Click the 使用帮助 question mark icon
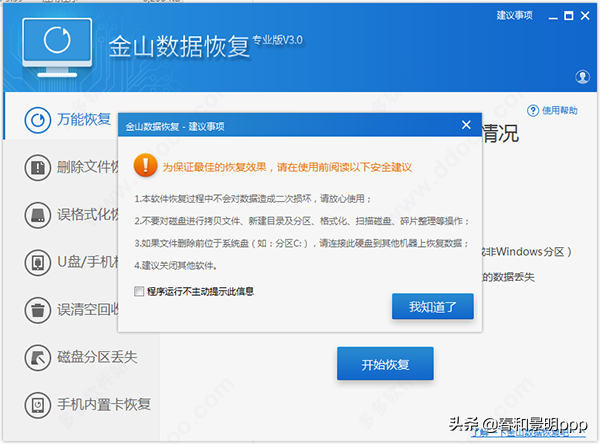 coord(533,111)
